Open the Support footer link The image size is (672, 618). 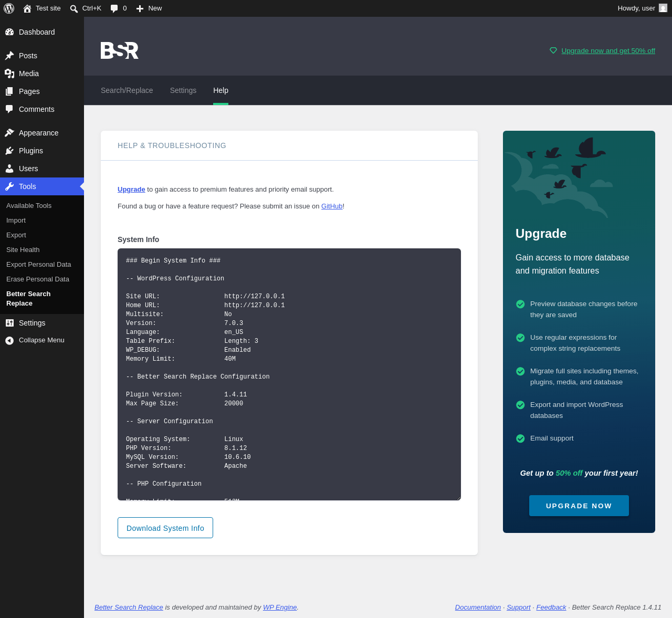click(x=519, y=607)
